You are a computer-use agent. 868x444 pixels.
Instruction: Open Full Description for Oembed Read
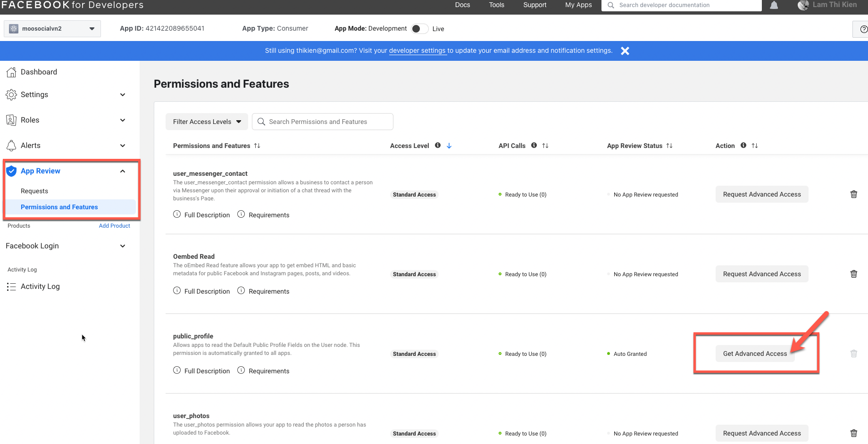click(x=202, y=291)
